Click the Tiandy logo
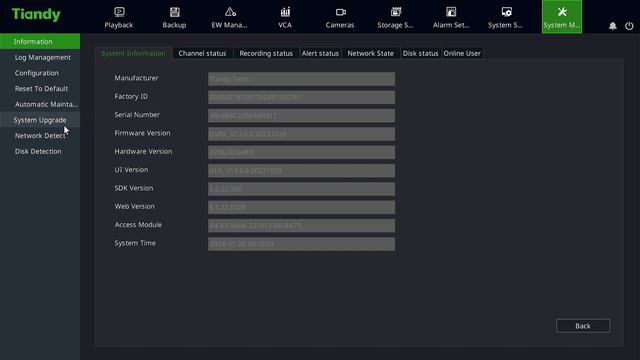Viewport: 640px width, 360px height. [x=36, y=15]
